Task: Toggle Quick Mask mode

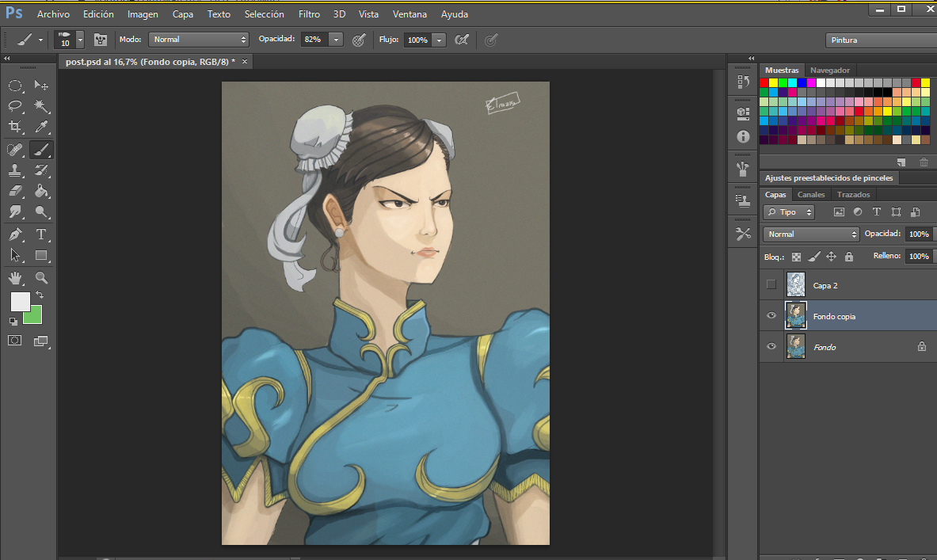Action: tap(15, 341)
